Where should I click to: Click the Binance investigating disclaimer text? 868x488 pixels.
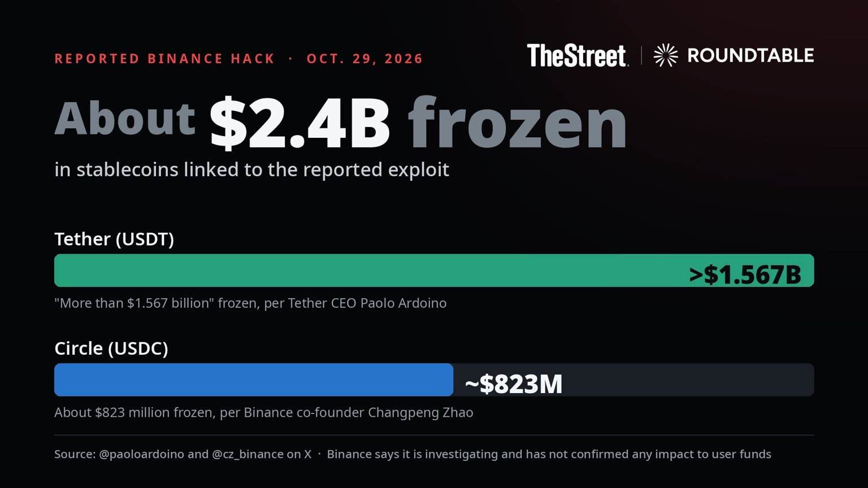549,454
